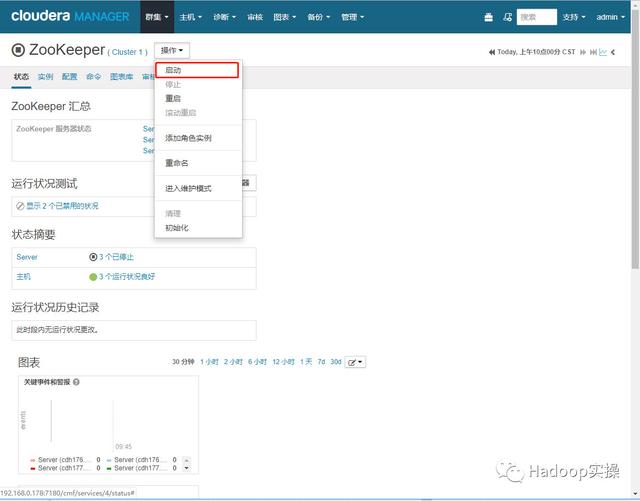Select the 12 小时 chart time range

tap(283, 362)
